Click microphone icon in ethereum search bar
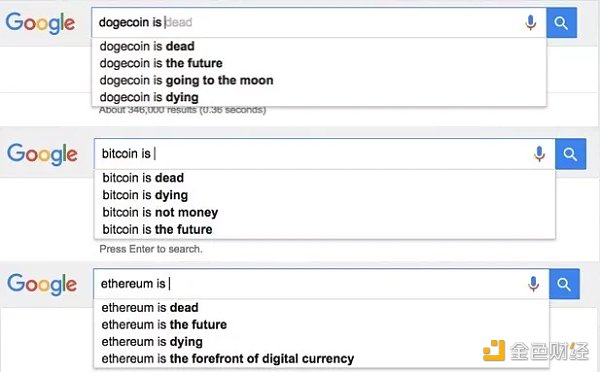The image size is (600, 372). click(x=533, y=284)
